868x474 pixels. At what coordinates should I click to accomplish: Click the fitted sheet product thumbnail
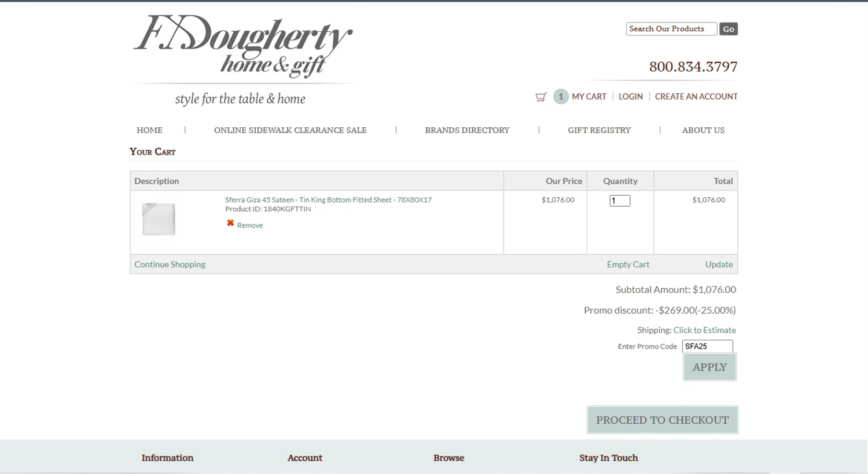pos(159,219)
